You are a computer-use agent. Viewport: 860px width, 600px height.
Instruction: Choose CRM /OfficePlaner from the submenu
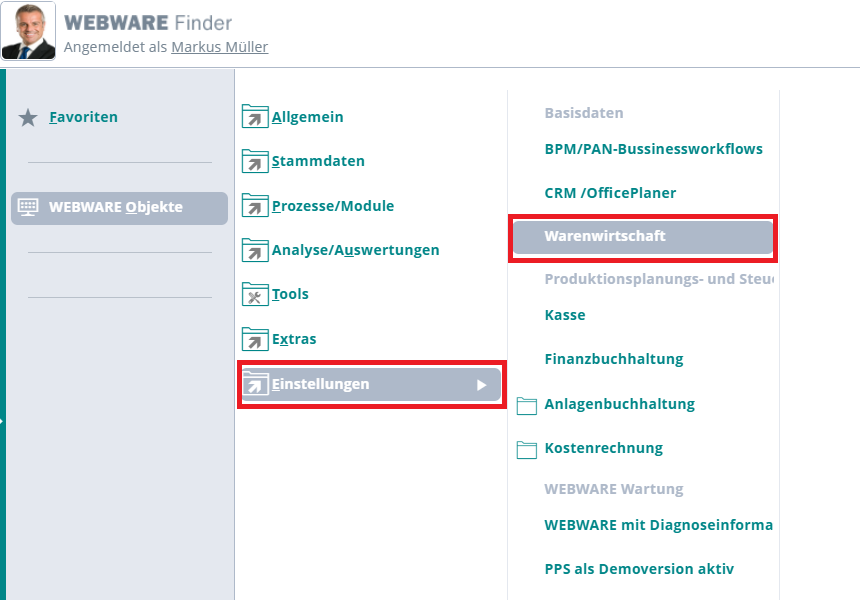click(610, 193)
